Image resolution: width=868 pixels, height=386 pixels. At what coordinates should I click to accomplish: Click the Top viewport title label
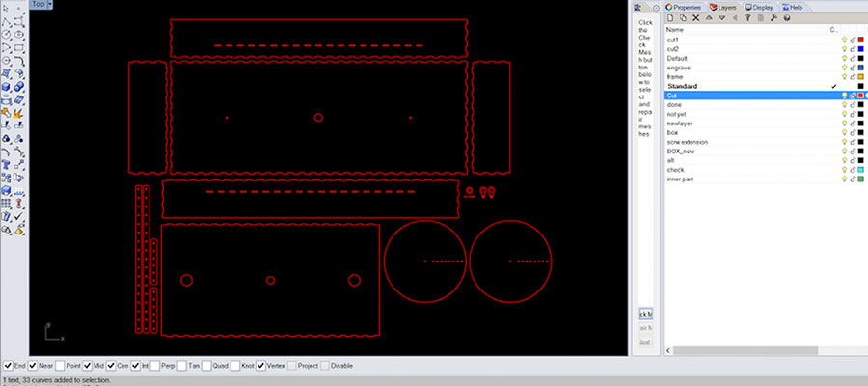(39, 4)
